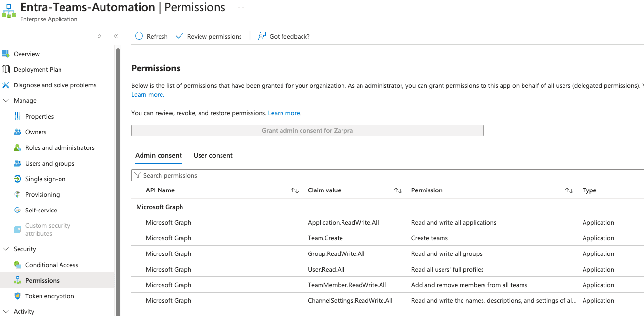The image size is (644, 316).
Task: Click the sidebar vertical scrollbar
Action: click(117, 182)
